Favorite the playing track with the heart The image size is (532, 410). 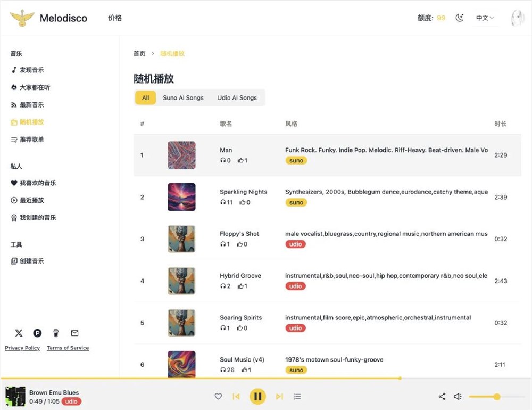[218, 397]
